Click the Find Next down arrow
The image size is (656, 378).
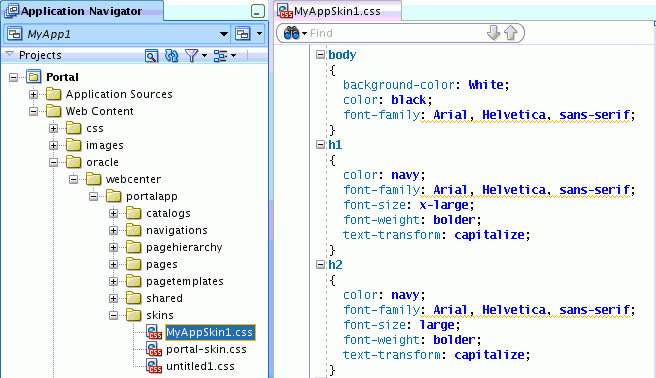click(x=494, y=33)
